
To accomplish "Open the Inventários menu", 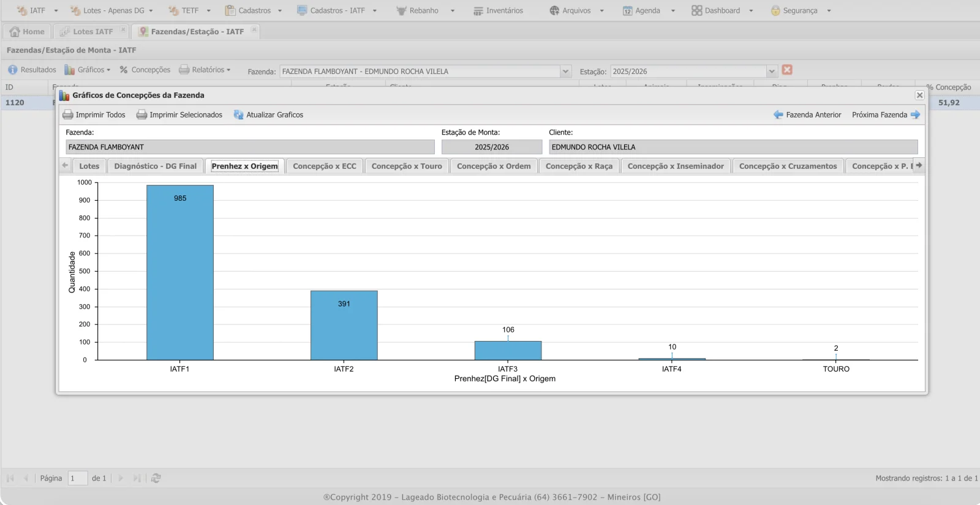I will 498,10.
